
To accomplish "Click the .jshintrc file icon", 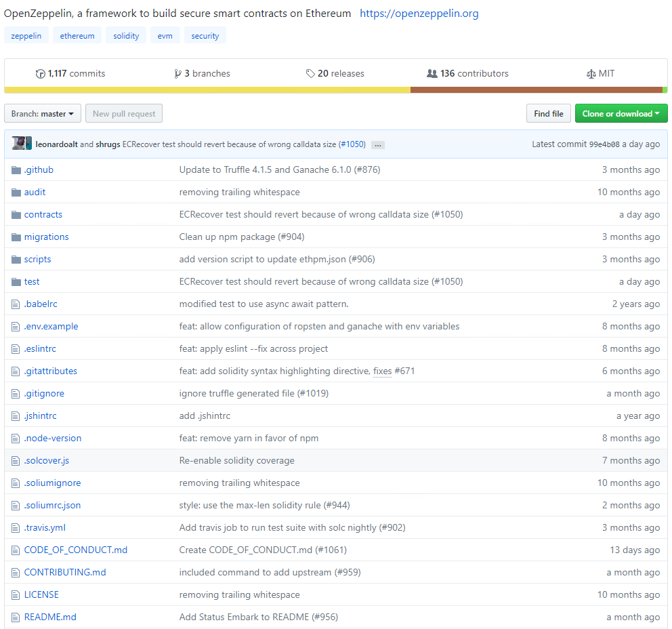I will click(x=16, y=416).
